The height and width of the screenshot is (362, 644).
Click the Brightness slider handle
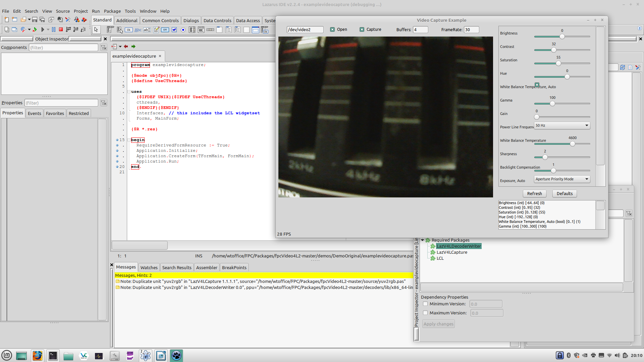click(x=562, y=37)
